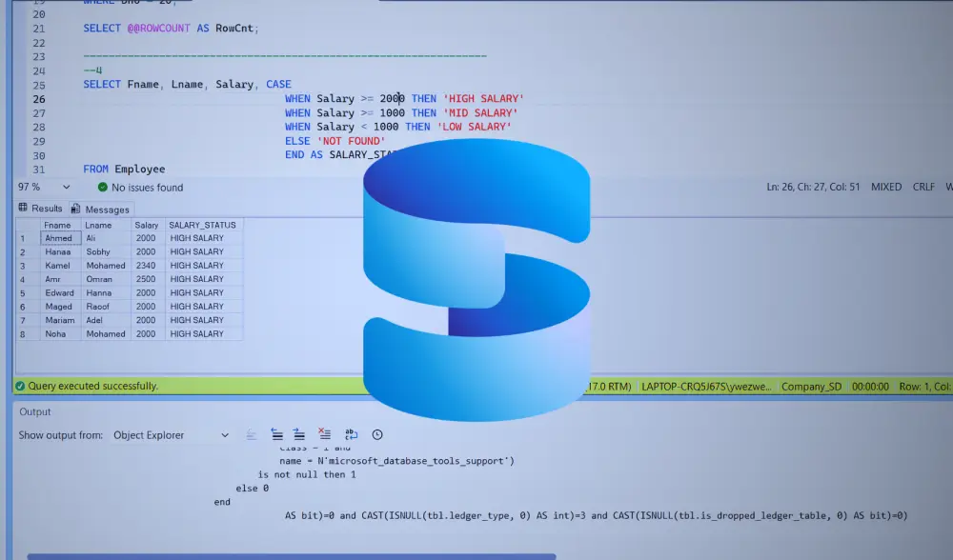The height and width of the screenshot is (560, 953).
Task: Click @@ROWCOUNT in line 21
Action: coord(158,28)
